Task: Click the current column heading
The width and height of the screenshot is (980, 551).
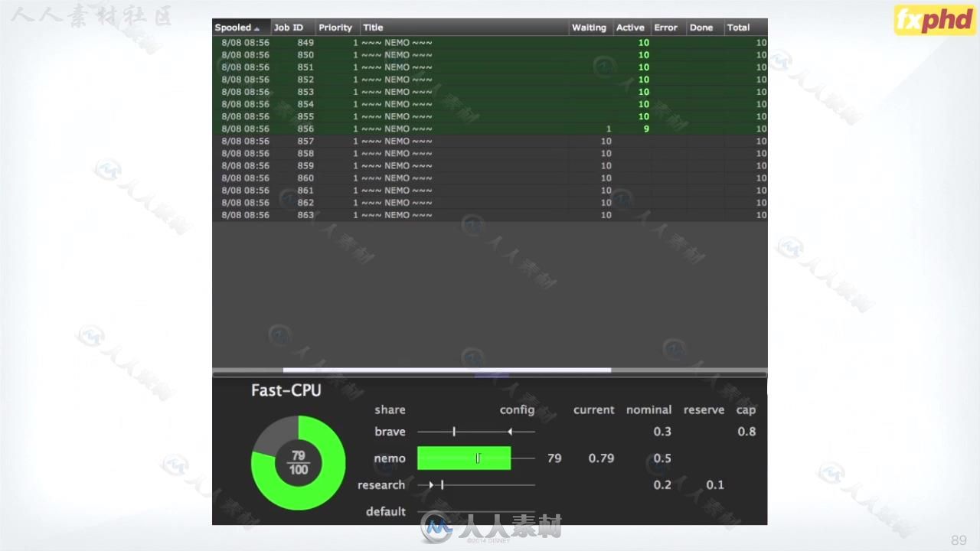Action: [594, 410]
